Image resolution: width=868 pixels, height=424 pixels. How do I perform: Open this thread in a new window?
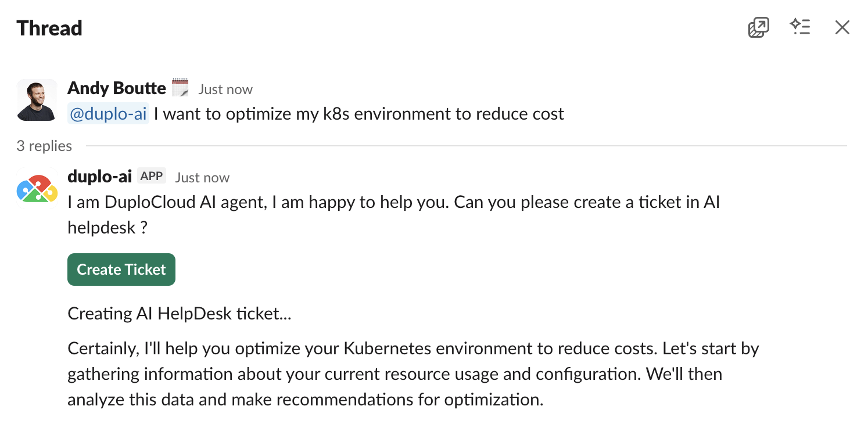[x=758, y=27]
